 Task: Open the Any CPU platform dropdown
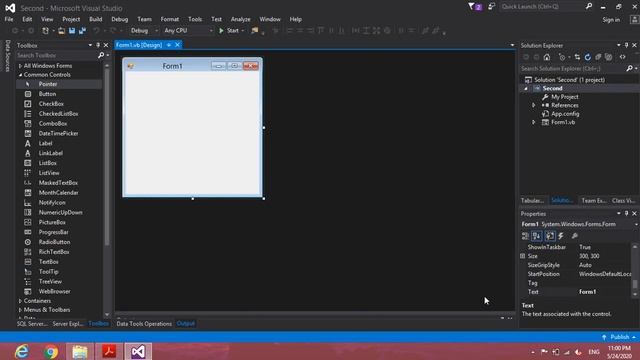coord(189,31)
